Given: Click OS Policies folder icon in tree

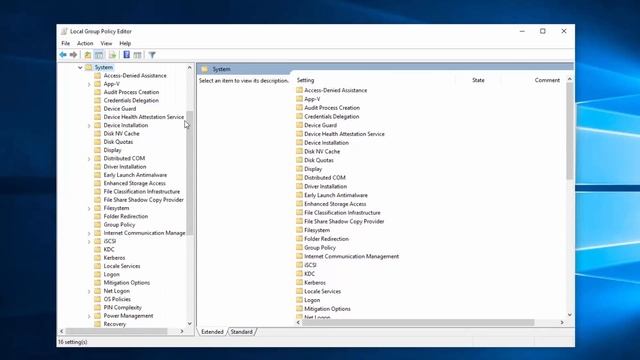Looking at the screenshot, I should tap(98, 299).
